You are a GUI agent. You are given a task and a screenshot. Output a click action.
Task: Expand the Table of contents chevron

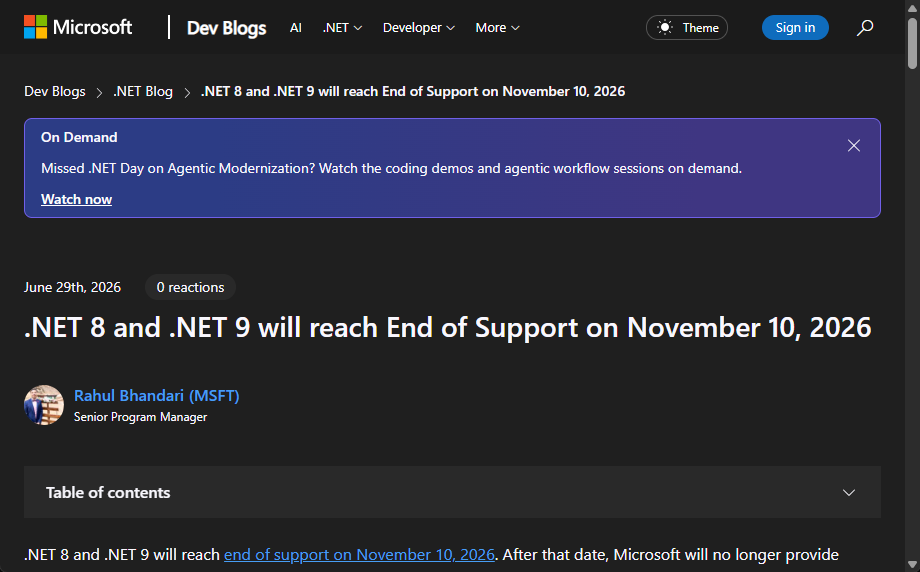[x=848, y=492]
